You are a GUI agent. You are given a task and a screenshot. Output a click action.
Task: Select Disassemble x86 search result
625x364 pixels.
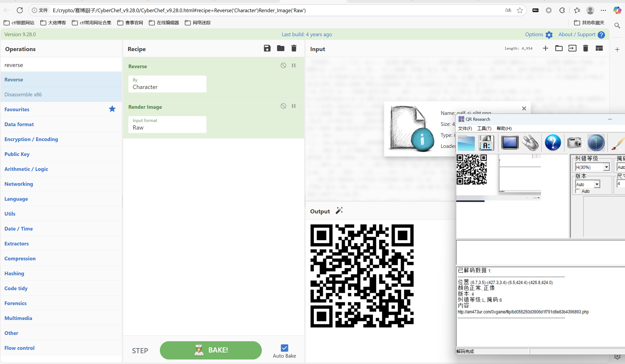[x=61, y=94]
